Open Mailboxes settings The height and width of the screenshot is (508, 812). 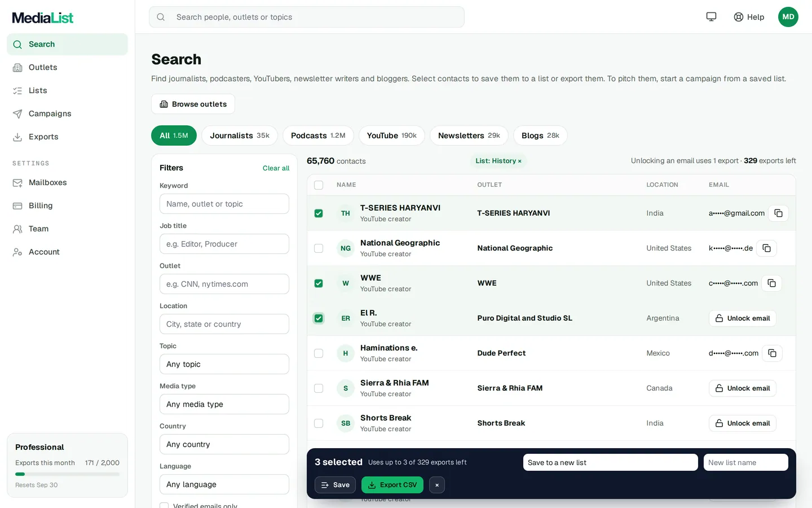pyautogui.click(x=67, y=182)
